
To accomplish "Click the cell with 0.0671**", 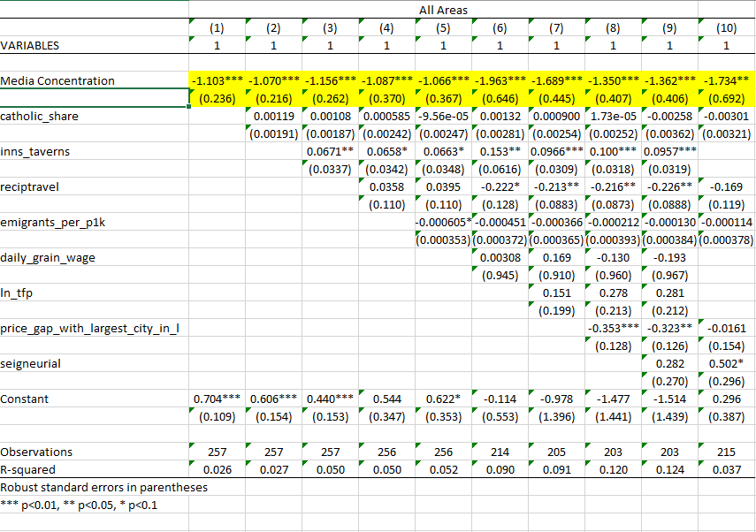I will point(331,151).
